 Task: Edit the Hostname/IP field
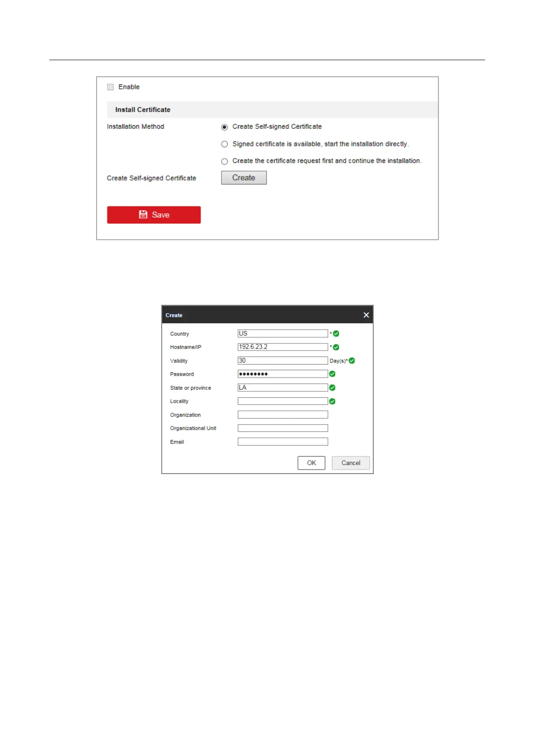[283, 347]
